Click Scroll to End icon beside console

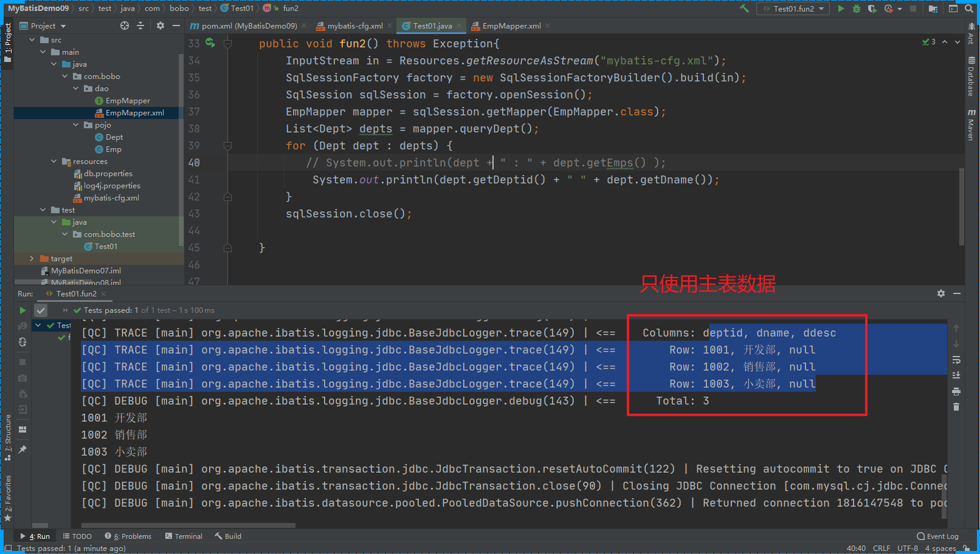[956, 375]
